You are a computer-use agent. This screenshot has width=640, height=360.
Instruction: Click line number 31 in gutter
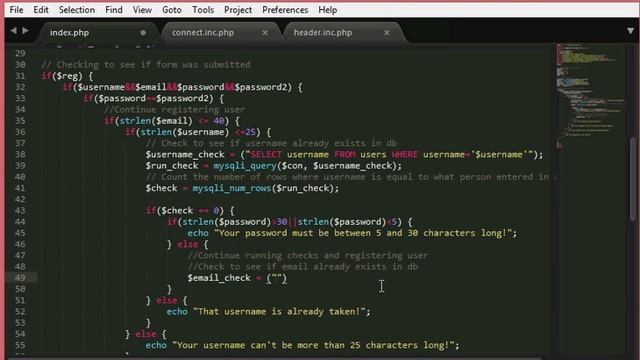[x=20, y=76]
